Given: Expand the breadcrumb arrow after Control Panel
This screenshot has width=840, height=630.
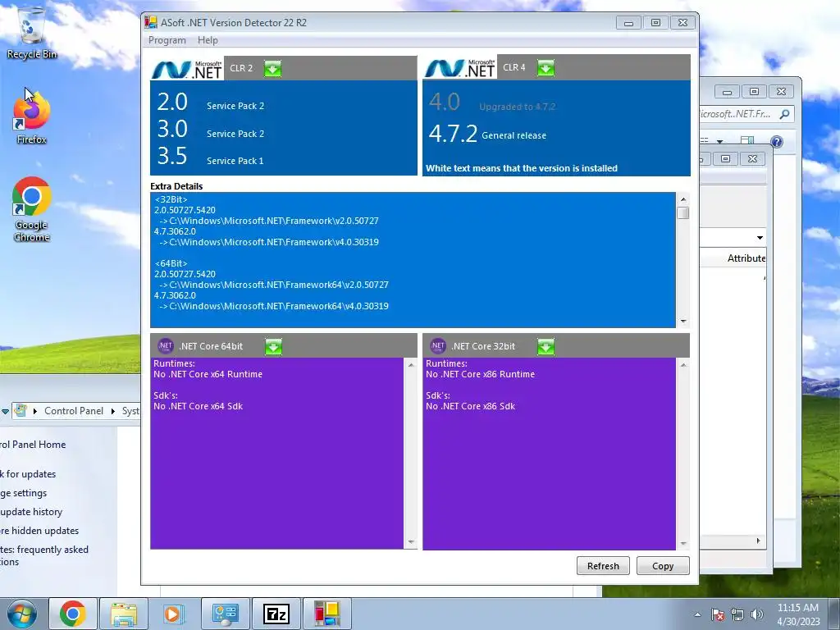Looking at the screenshot, I should (113, 411).
